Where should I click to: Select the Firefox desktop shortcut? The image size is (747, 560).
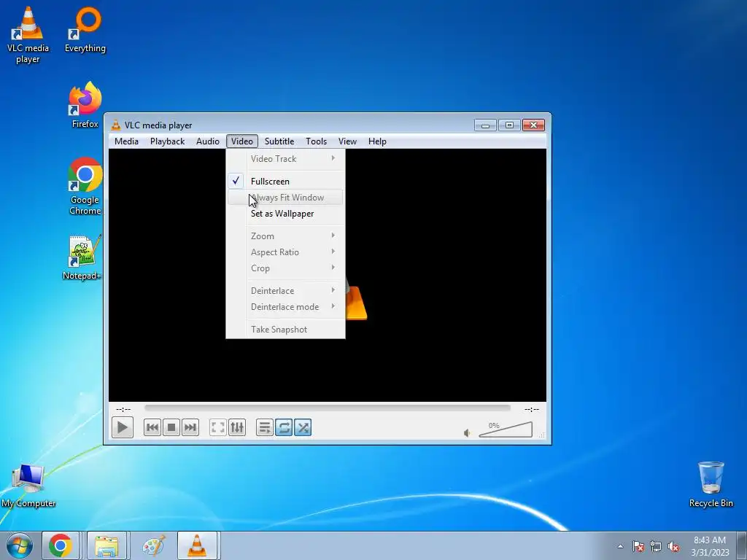(85, 105)
